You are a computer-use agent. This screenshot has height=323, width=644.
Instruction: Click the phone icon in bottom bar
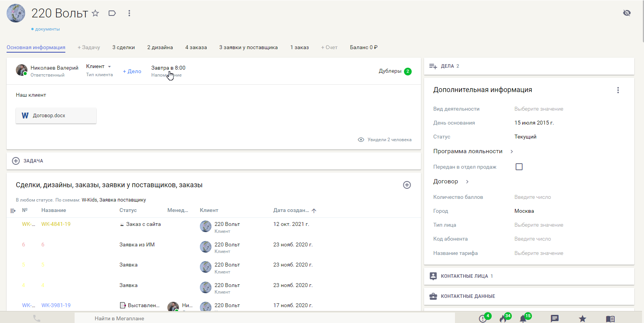pos(37,318)
